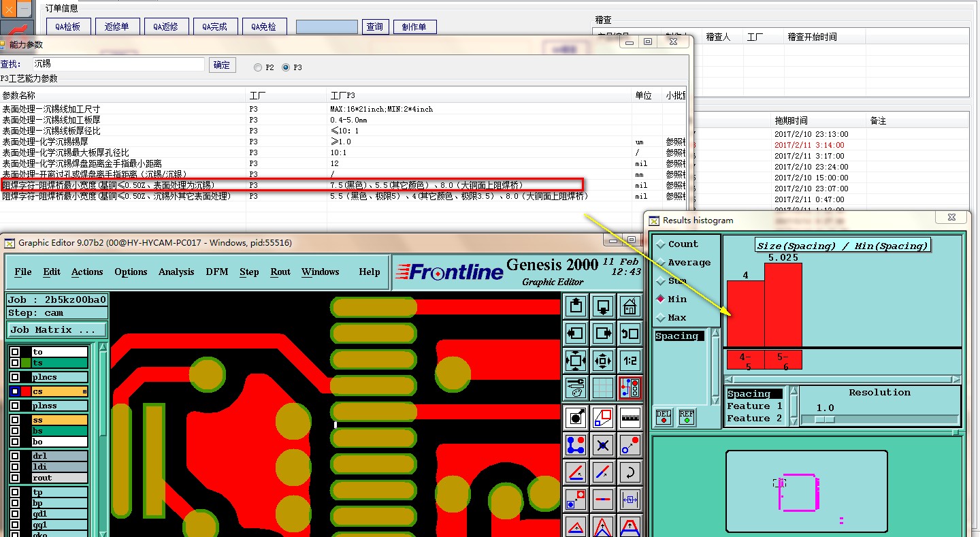The height and width of the screenshot is (537, 980).
Task: Click the pan down arrow tool icon
Action: click(x=603, y=306)
